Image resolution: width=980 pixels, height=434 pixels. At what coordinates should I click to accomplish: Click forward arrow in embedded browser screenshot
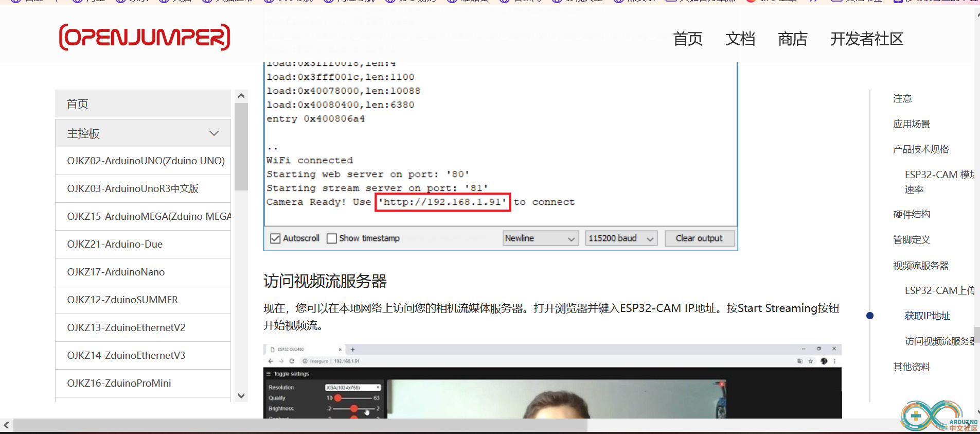(281, 361)
